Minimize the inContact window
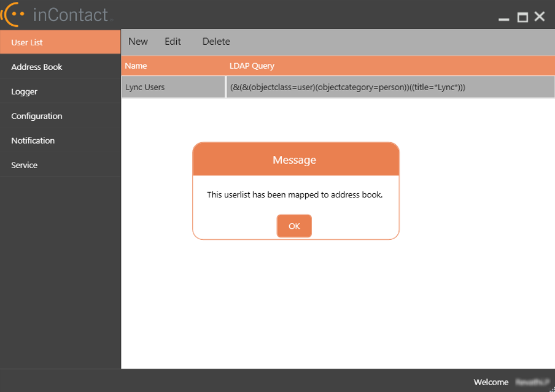Image resolution: width=555 pixels, height=392 pixels. pos(503,18)
